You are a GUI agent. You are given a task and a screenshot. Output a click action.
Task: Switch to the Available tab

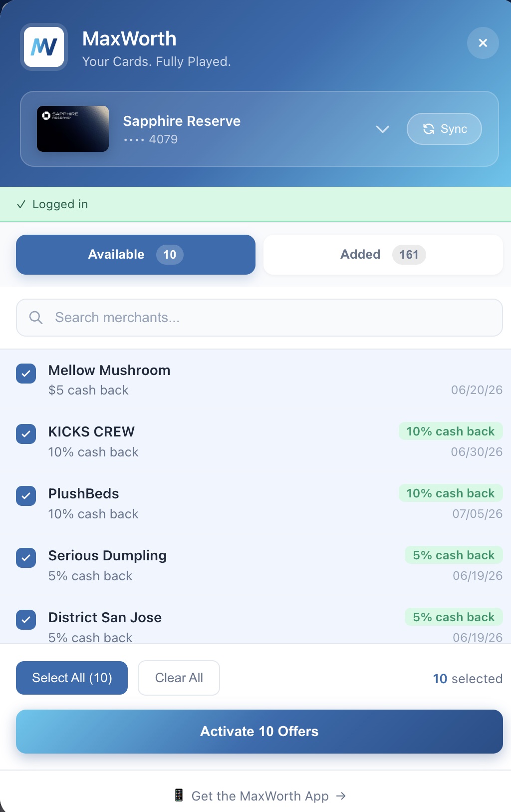(x=136, y=255)
